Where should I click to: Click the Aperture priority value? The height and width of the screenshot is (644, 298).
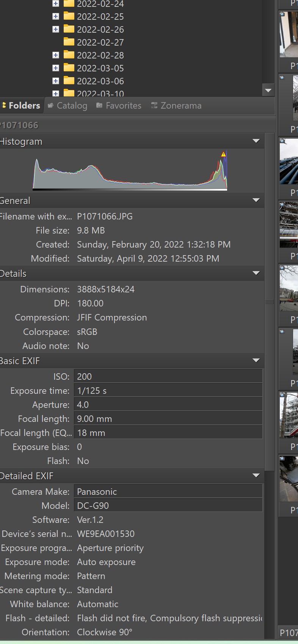(110, 548)
